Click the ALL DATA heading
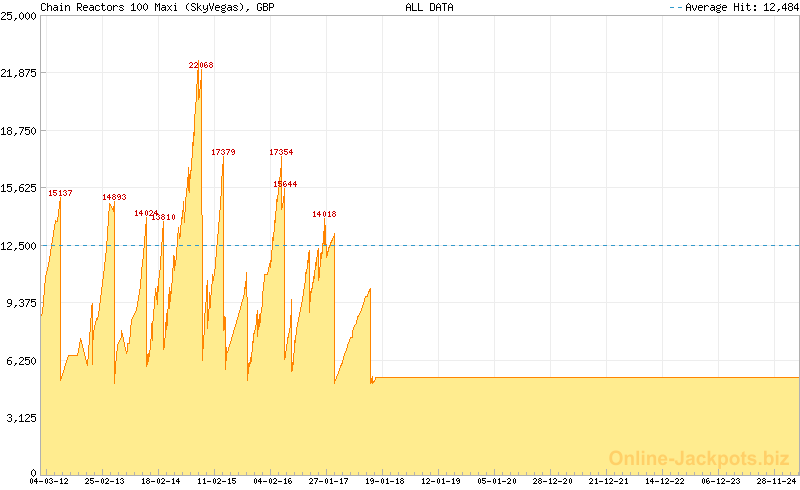The height and width of the screenshot is (490, 800). [x=429, y=7]
